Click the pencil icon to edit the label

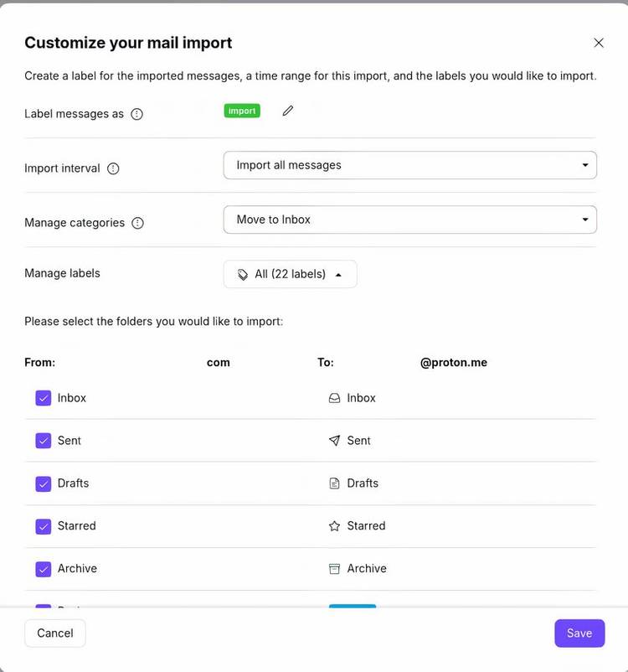288,111
